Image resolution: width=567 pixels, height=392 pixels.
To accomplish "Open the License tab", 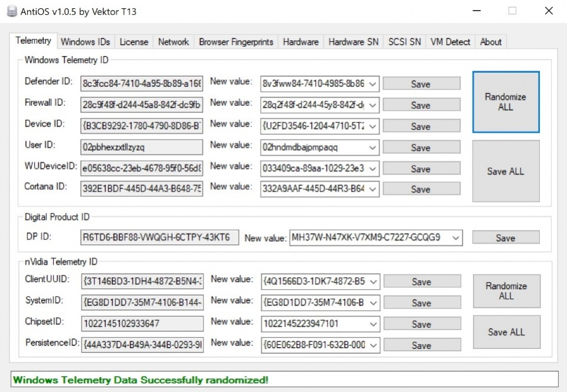I will [x=134, y=41].
